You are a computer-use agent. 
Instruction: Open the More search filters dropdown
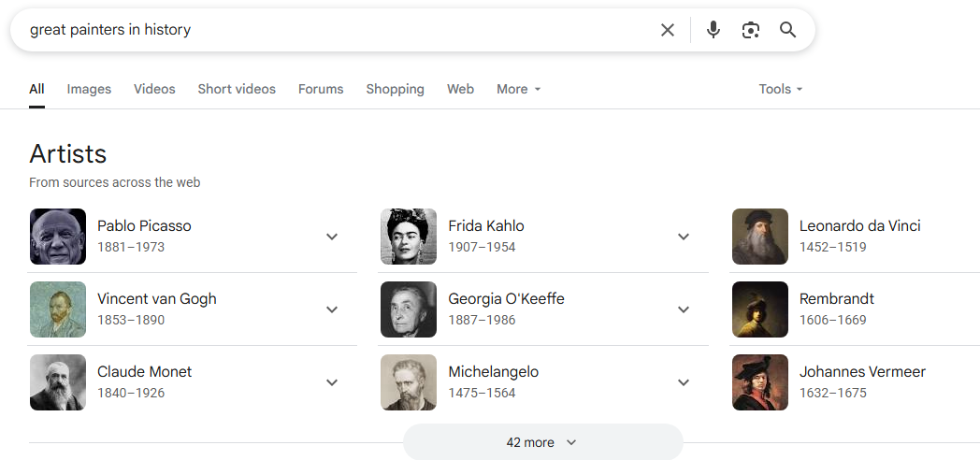(x=518, y=90)
